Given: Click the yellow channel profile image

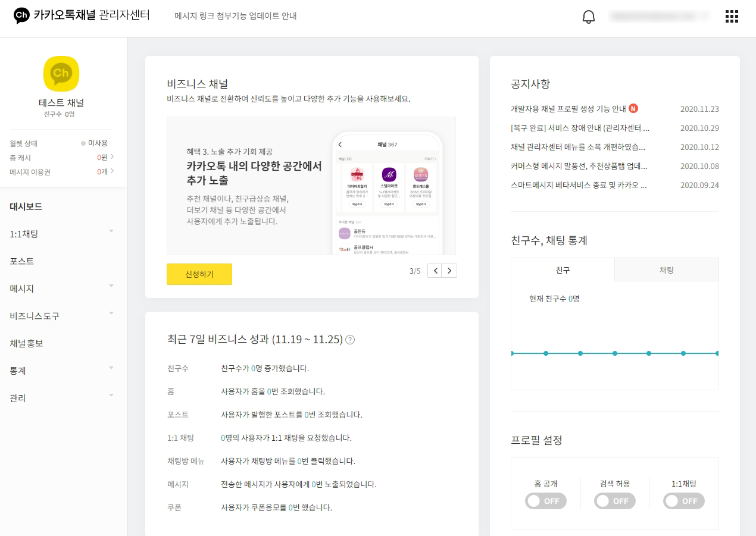Looking at the screenshot, I should (x=61, y=74).
